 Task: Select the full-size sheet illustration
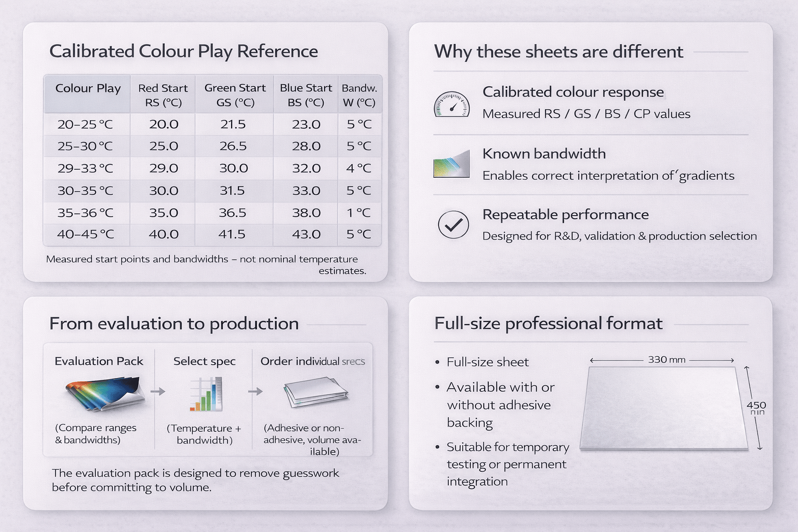(663, 408)
